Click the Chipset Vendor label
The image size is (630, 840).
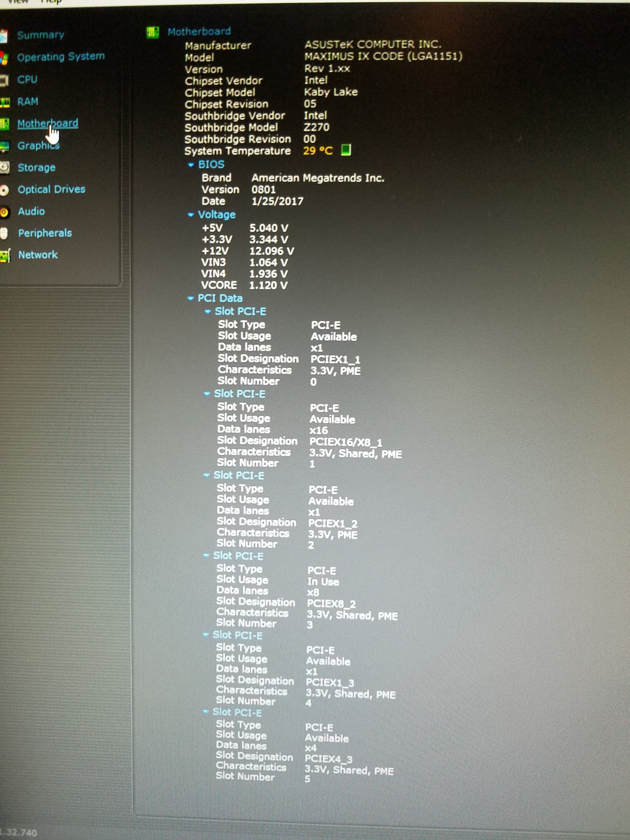tap(223, 81)
